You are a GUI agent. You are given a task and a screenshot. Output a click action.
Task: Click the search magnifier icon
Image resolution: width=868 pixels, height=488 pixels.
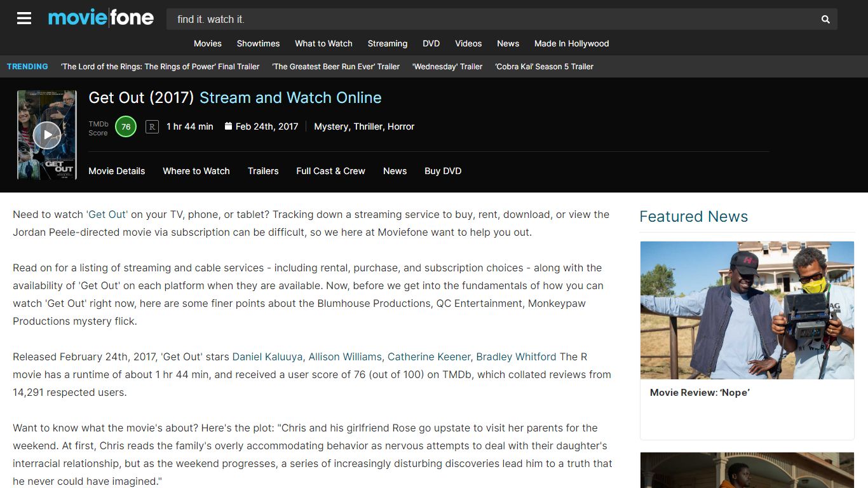[825, 20]
